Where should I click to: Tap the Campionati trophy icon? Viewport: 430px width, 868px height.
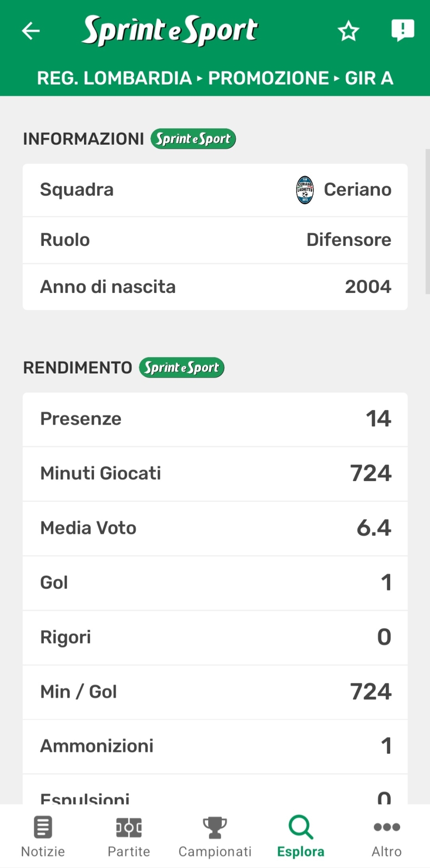click(x=215, y=827)
